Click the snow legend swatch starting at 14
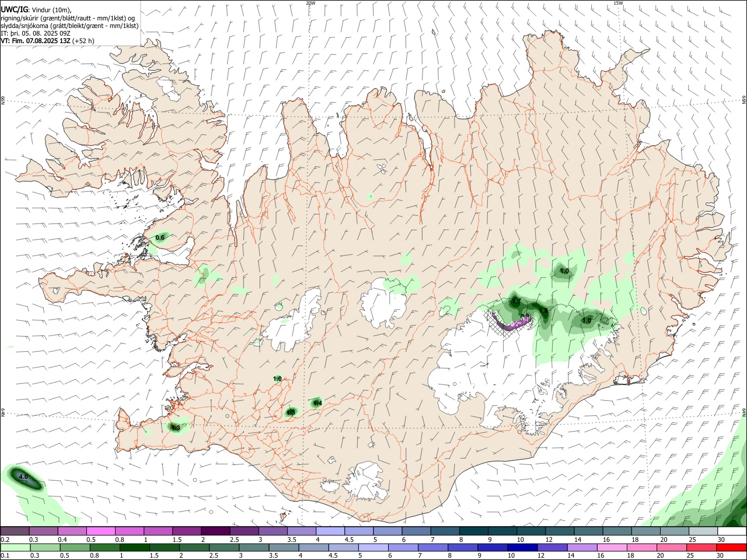 [x=588, y=531]
